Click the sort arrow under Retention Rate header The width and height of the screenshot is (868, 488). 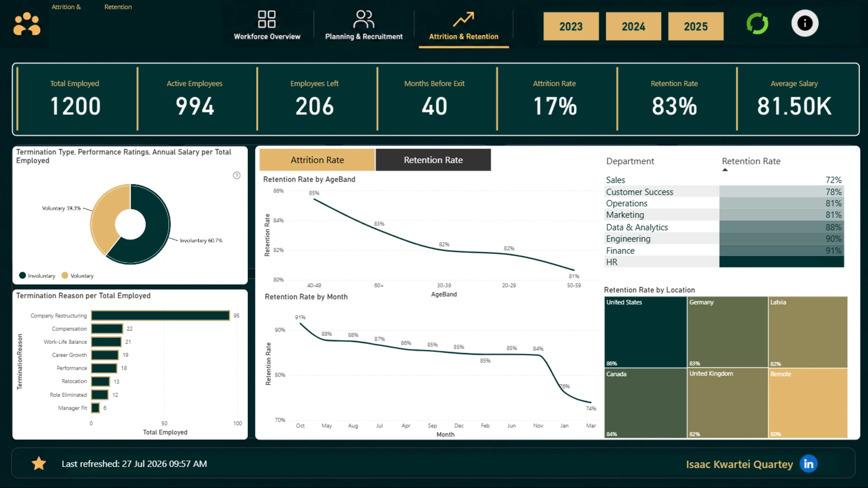[x=725, y=170]
